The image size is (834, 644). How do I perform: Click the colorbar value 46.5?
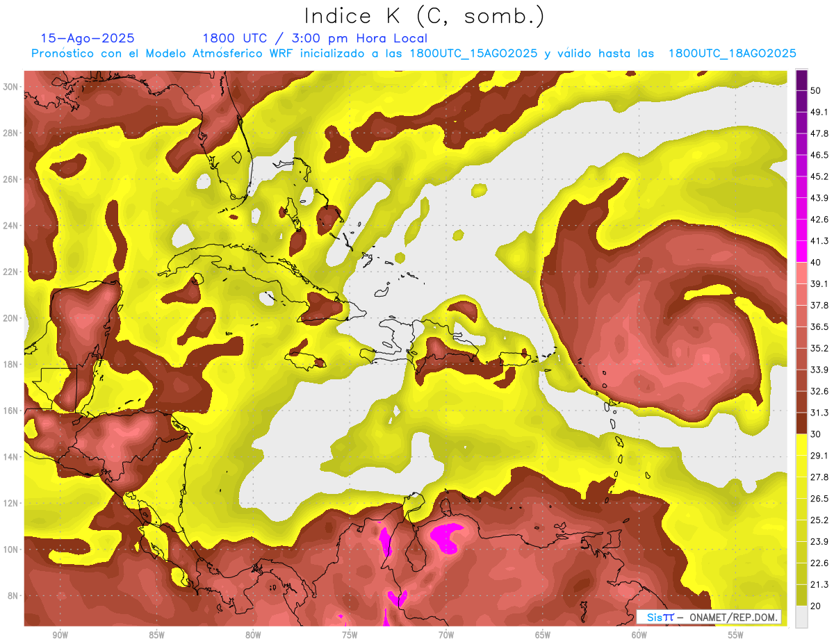point(819,155)
